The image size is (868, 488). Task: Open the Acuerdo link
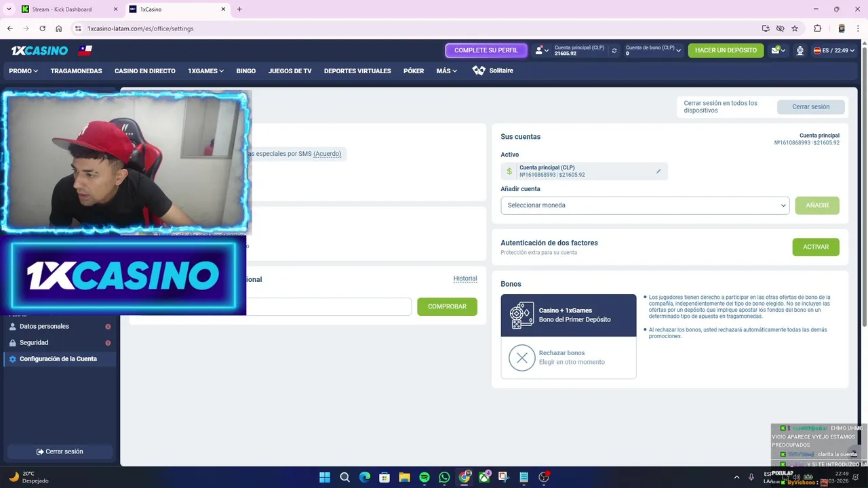pos(328,154)
